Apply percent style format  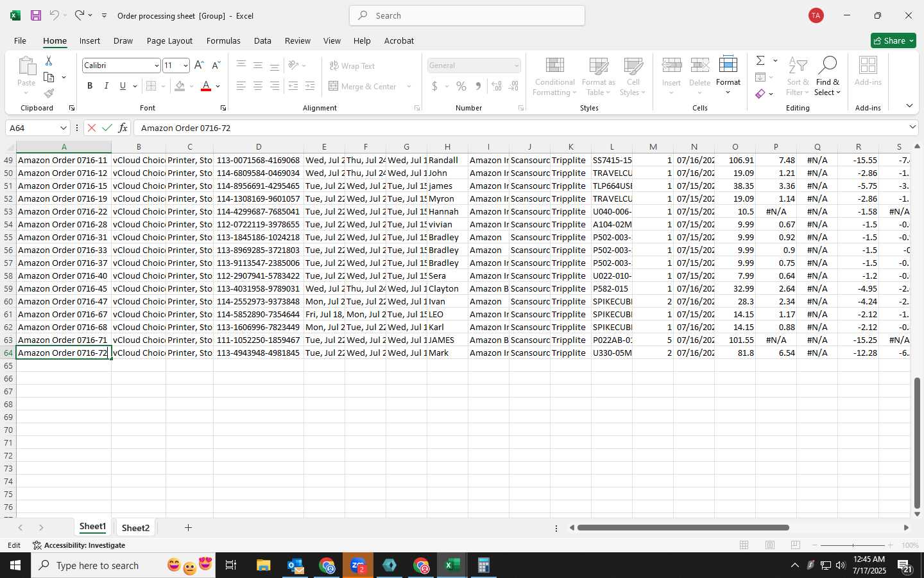461,86
